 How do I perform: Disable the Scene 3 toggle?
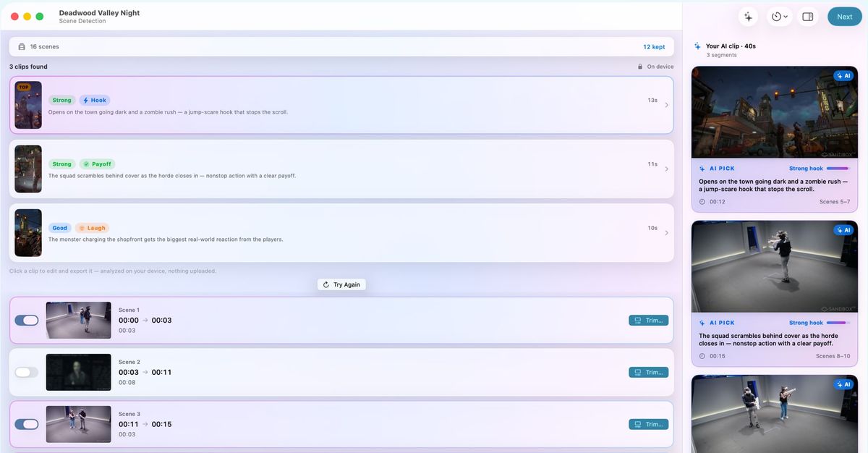[x=26, y=424]
